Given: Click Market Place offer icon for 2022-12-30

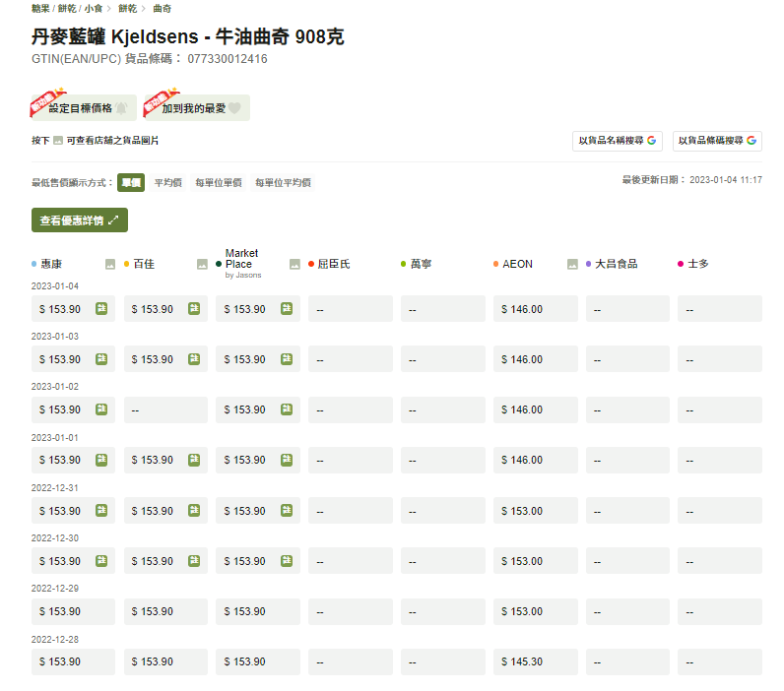Looking at the screenshot, I should click(x=287, y=561).
